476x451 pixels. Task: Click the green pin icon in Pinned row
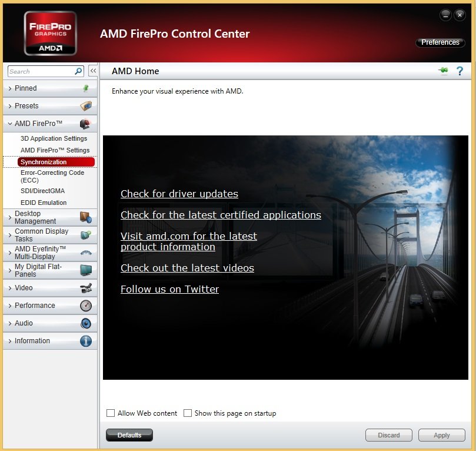(86, 88)
